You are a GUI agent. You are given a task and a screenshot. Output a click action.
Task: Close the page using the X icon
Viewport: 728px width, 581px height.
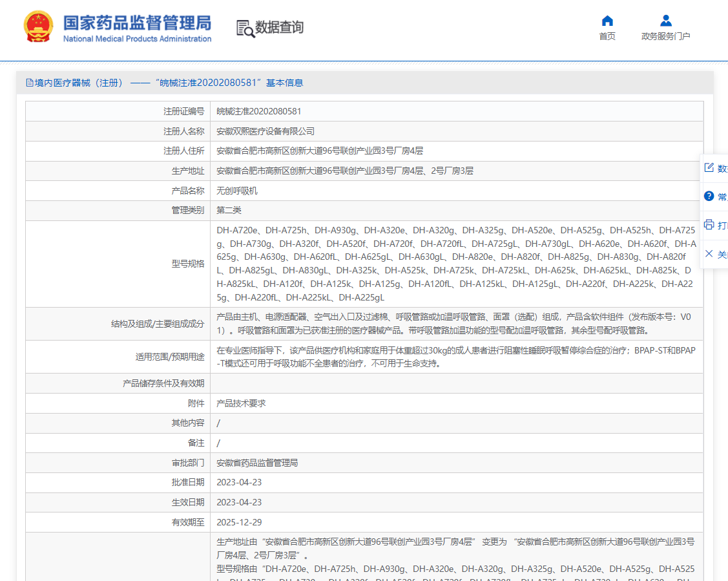point(709,253)
